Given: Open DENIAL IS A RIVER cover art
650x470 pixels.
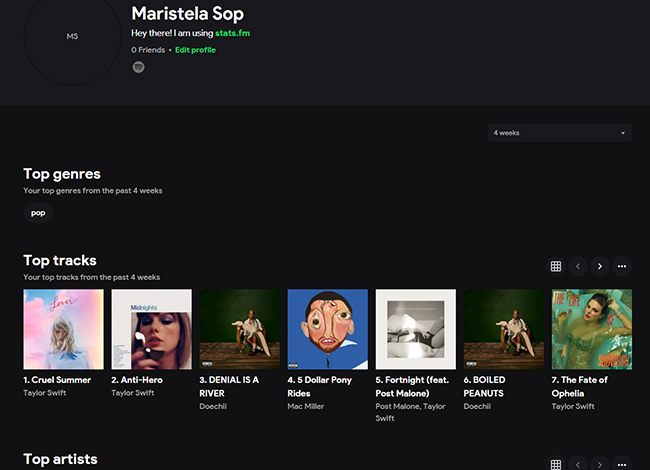Looking at the screenshot, I should 240,329.
